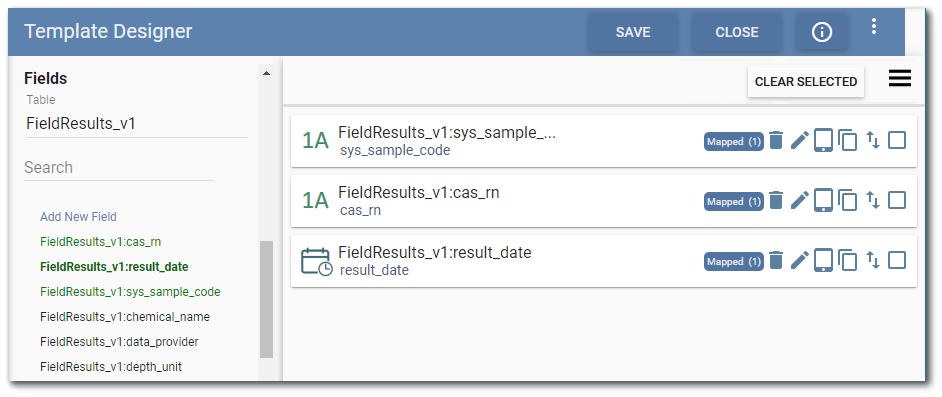Screen dimensions: 942x397
Task: Open tablet preview icon for result_date field
Action: [824, 260]
